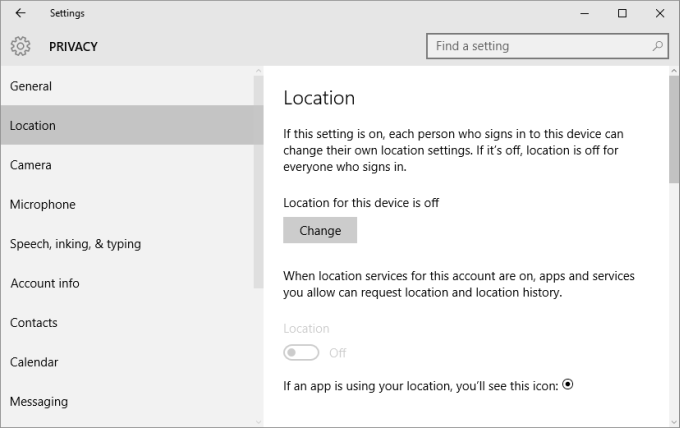680x428 pixels.
Task: Open Microphone privacy settings
Action: tap(43, 204)
